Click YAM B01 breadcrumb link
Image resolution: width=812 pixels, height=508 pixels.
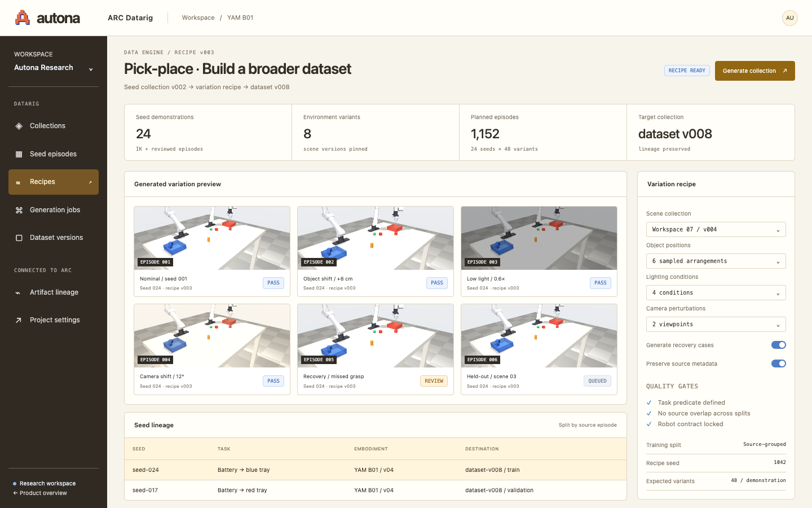(x=240, y=18)
